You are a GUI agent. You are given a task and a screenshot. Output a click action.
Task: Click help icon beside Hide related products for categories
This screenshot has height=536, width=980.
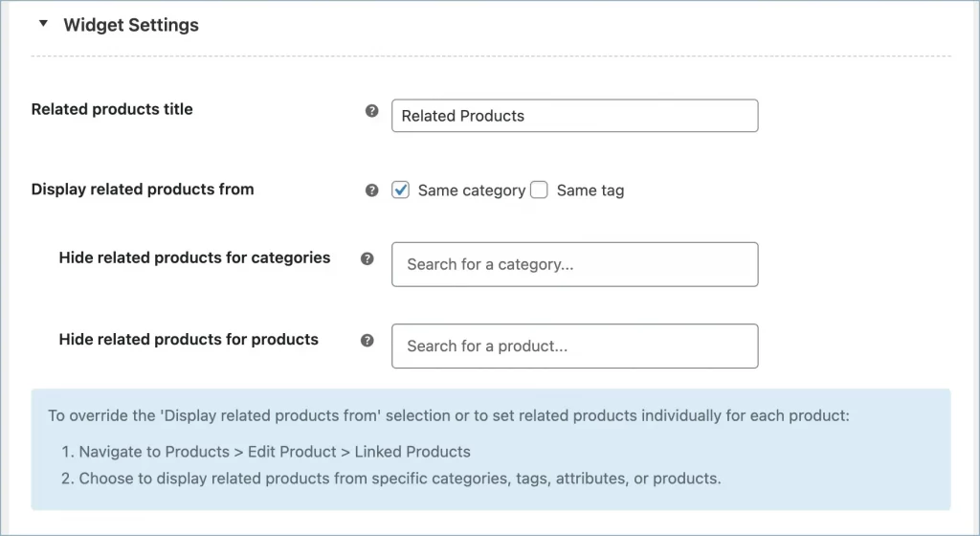click(367, 258)
